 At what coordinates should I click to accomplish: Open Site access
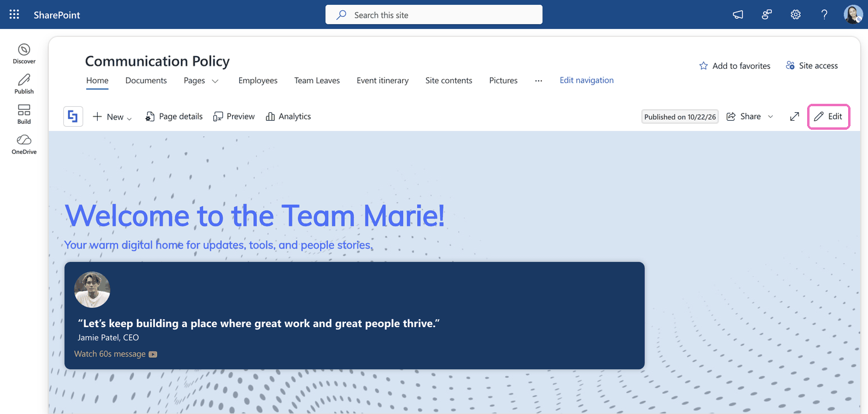tap(811, 66)
